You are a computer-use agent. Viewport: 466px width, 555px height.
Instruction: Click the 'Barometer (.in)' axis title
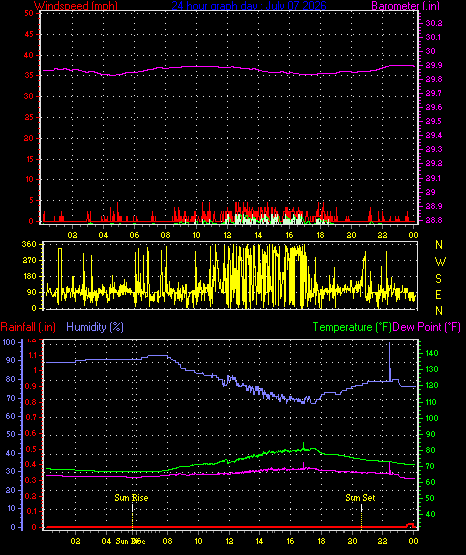pos(405,6)
